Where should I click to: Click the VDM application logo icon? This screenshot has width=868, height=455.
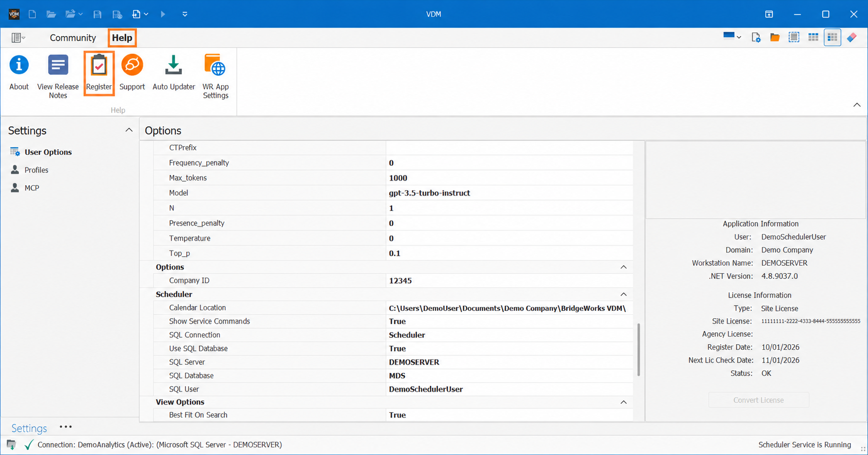14,14
